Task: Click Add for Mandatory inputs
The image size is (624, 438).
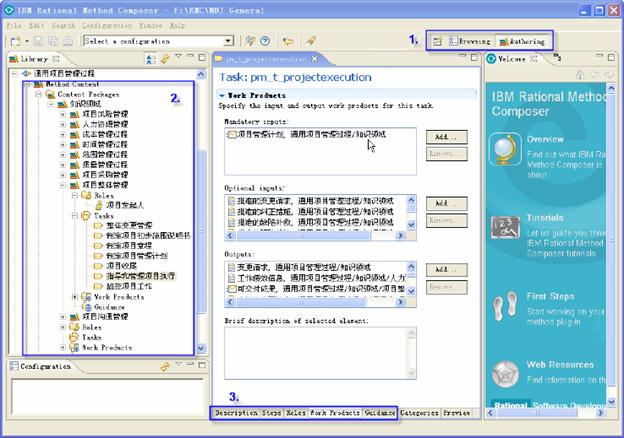Action: [x=447, y=137]
